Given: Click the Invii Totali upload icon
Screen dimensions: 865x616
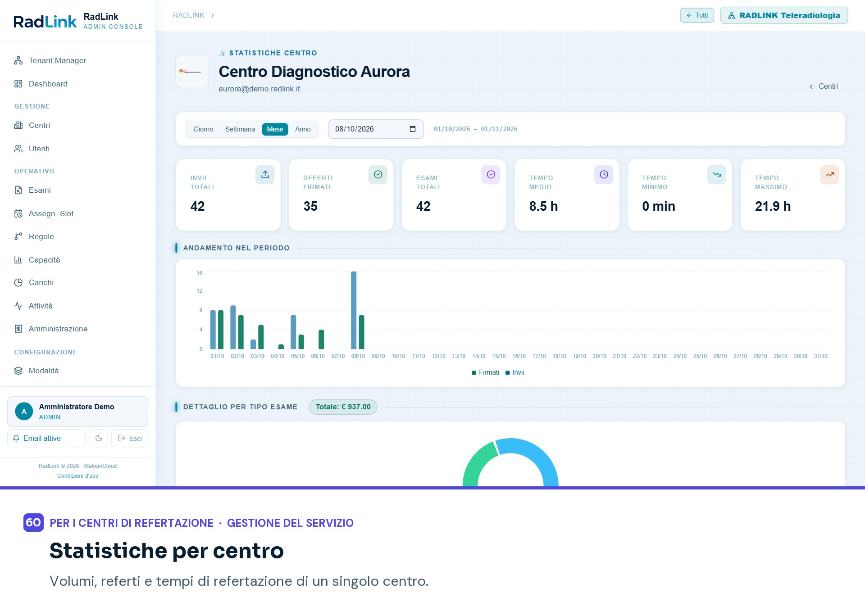Looking at the screenshot, I should (x=265, y=175).
